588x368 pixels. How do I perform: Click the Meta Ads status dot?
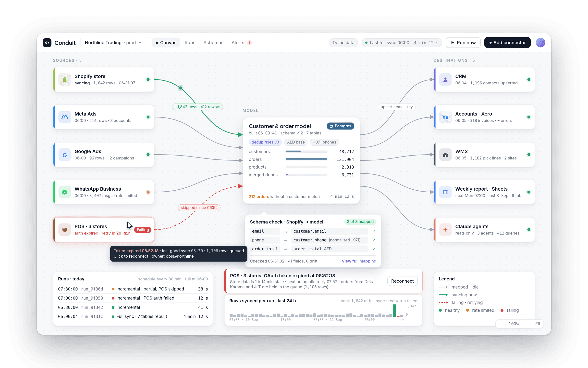148,117
